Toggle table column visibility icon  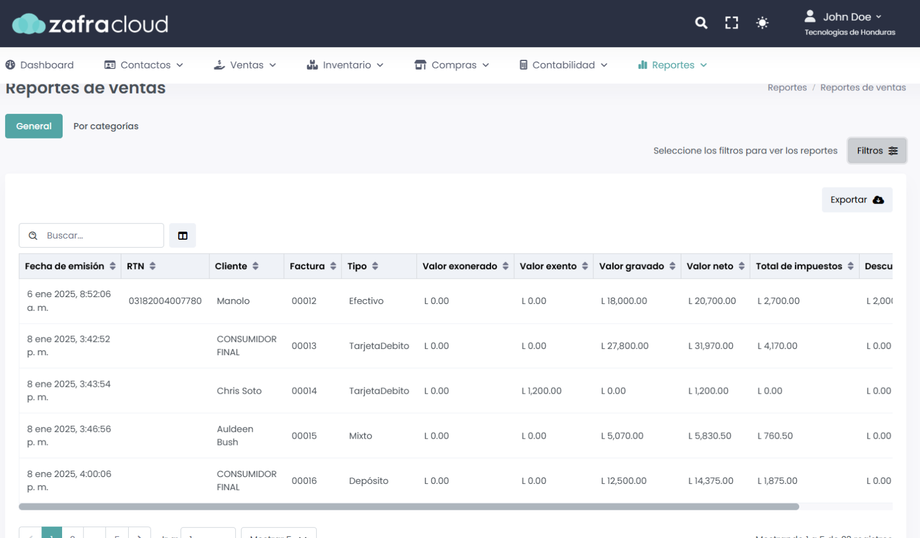[x=183, y=236]
